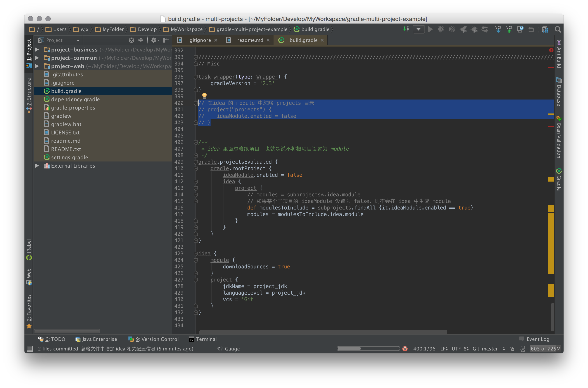Click the Hector inspector icon in status bar

click(523, 349)
